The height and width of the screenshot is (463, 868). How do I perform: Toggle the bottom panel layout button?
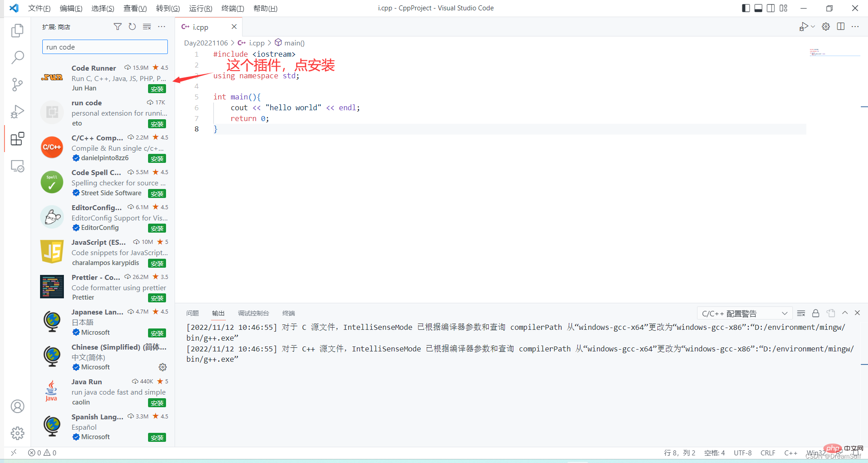click(758, 8)
